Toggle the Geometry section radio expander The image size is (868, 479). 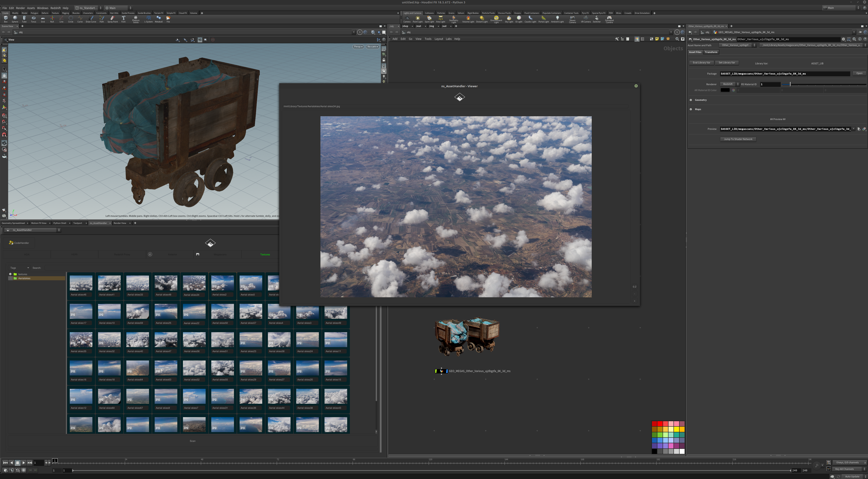[691, 100]
